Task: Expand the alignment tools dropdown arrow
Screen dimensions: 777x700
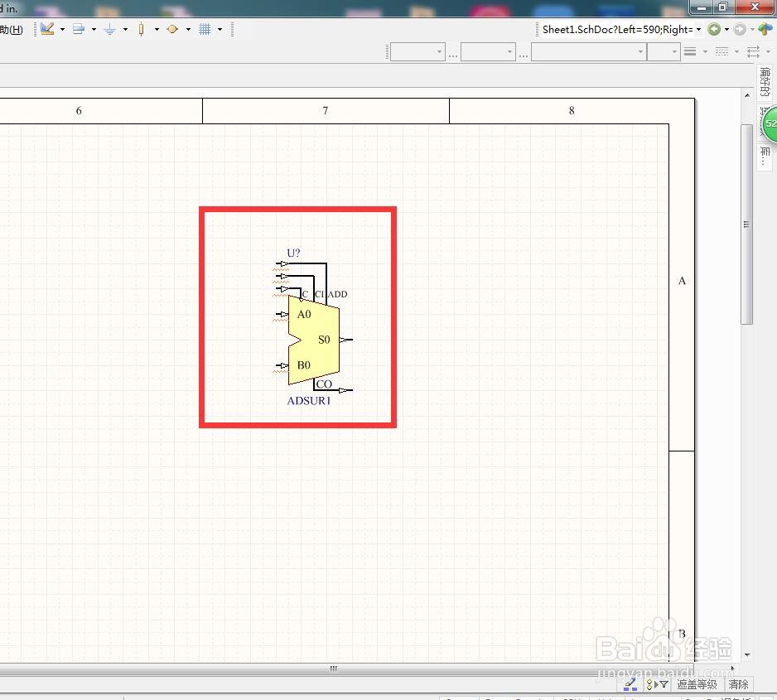Action: (x=94, y=30)
